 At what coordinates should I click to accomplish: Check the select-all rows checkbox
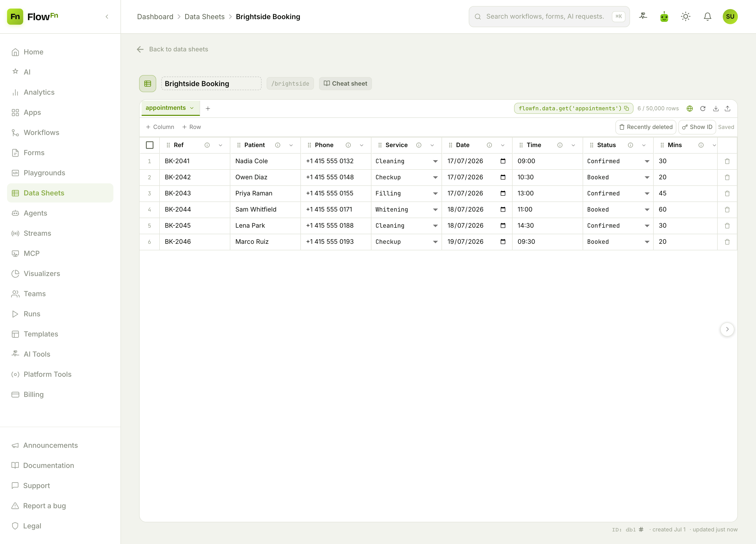click(150, 145)
